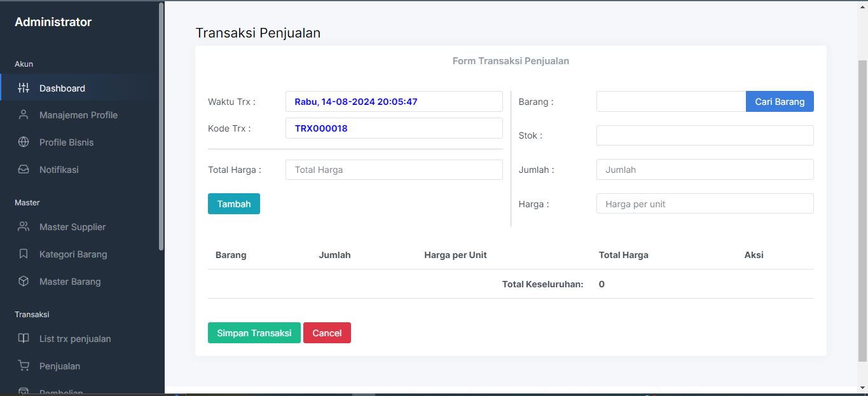Save with Simpan Transaksi button
The height and width of the screenshot is (396, 868).
(x=254, y=333)
